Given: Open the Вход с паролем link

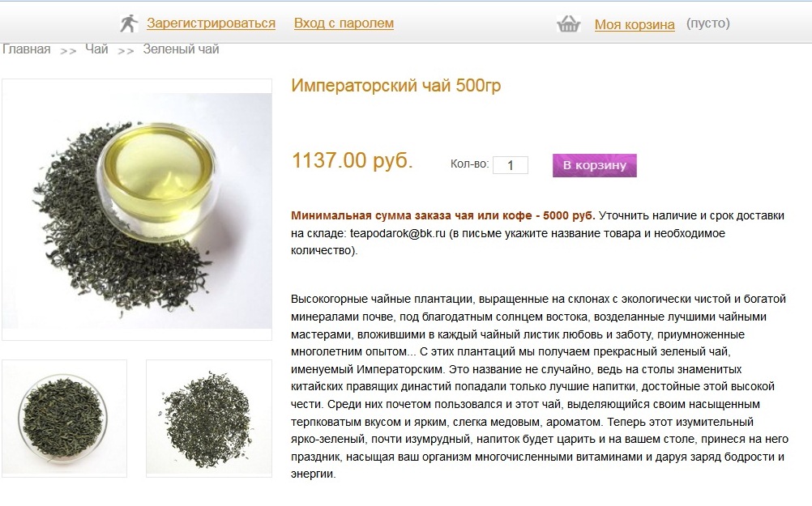Looking at the screenshot, I should tap(344, 23).
